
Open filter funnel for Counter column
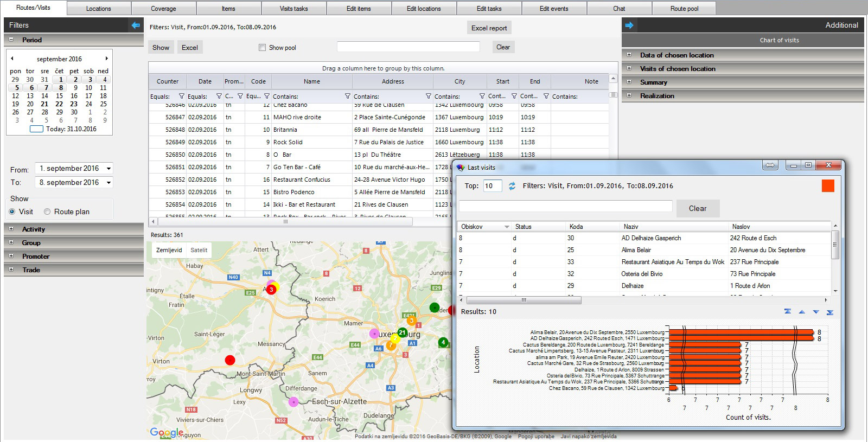(182, 97)
